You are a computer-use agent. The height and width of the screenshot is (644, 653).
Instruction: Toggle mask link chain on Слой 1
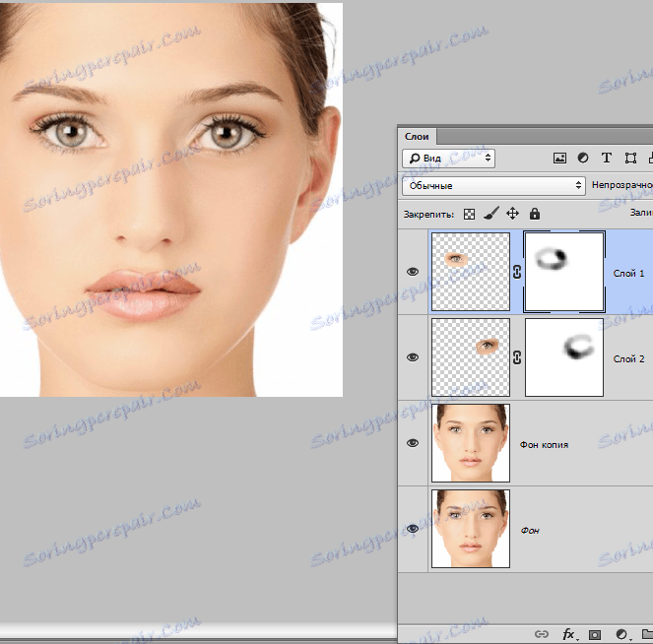point(517,272)
